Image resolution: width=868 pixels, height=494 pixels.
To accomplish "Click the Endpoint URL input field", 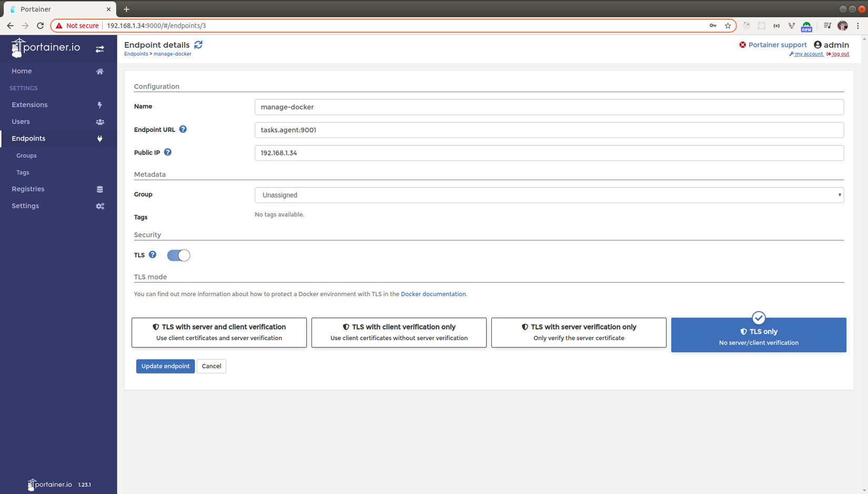I will click(549, 130).
